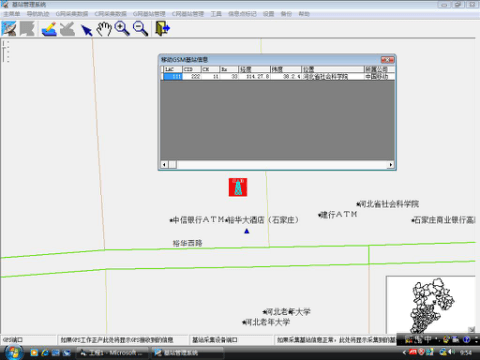Select the zoom out magnifier tool
The image size is (480, 360).
click(x=140, y=29)
